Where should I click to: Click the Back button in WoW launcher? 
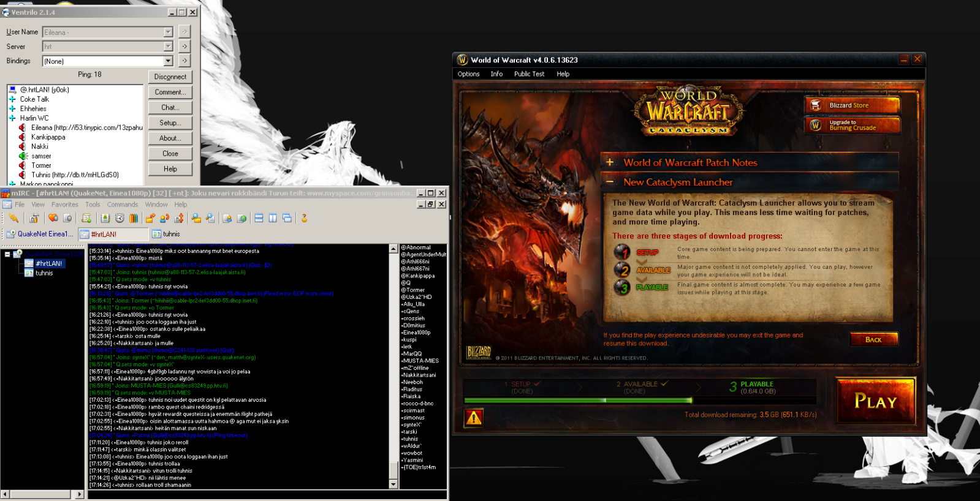point(873,339)
